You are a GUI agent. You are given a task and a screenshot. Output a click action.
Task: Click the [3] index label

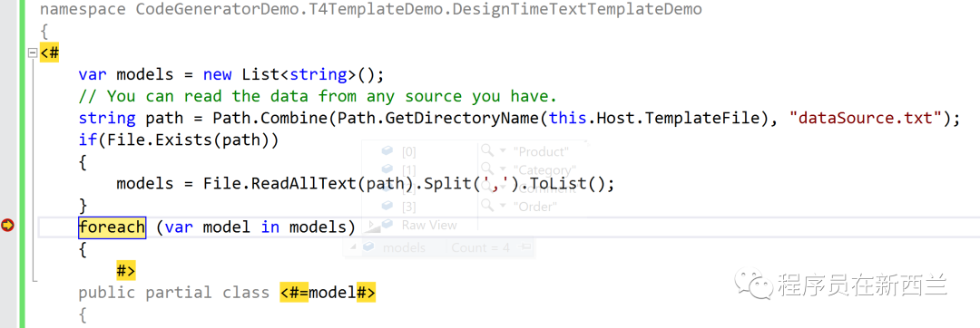408,207
